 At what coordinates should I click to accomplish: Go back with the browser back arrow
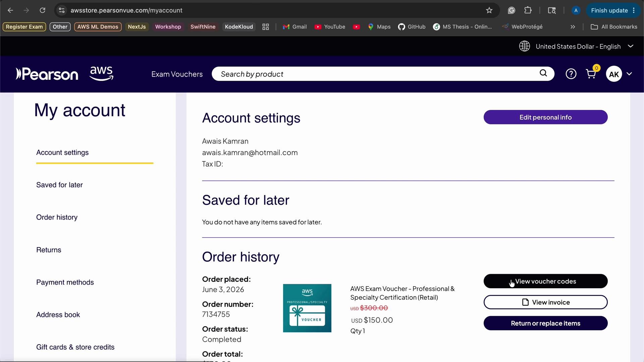coord(10,10)
